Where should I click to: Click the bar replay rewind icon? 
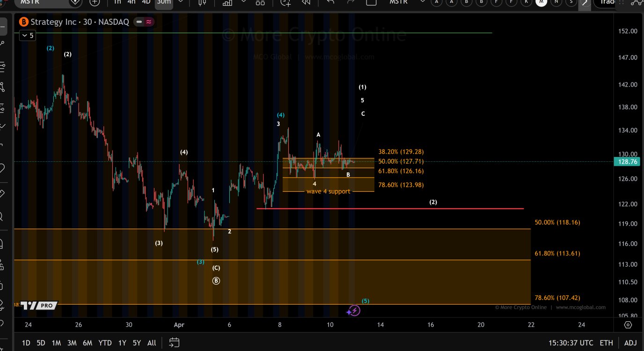click(306, 2)
